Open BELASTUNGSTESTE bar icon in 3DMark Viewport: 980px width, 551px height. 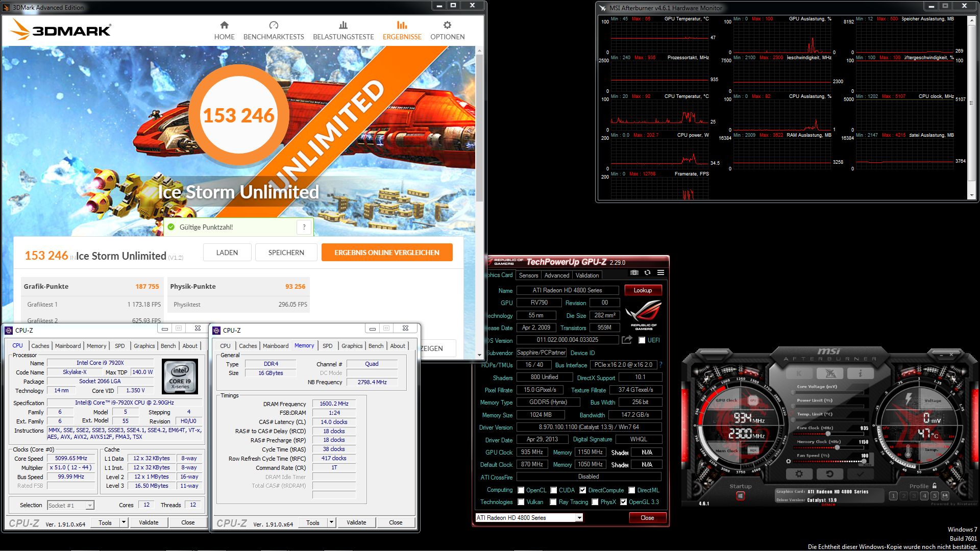[x=344, y=25]
